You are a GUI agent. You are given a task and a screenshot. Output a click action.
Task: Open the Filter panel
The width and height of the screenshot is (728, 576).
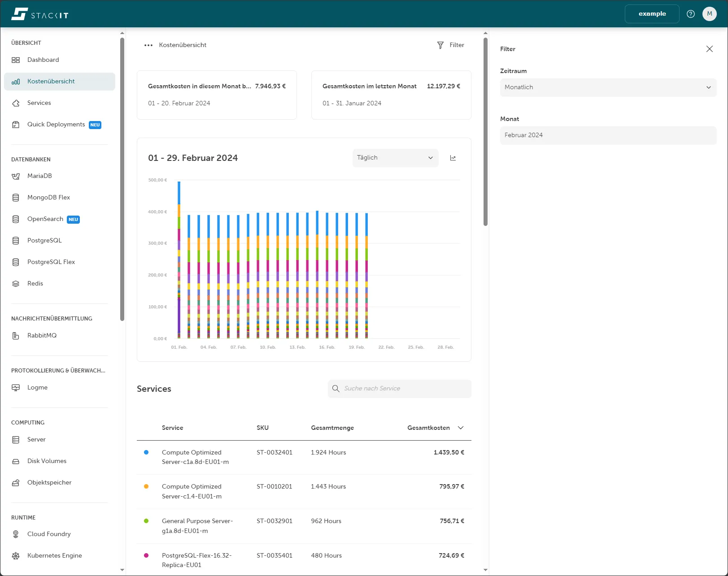pos(450,45)
